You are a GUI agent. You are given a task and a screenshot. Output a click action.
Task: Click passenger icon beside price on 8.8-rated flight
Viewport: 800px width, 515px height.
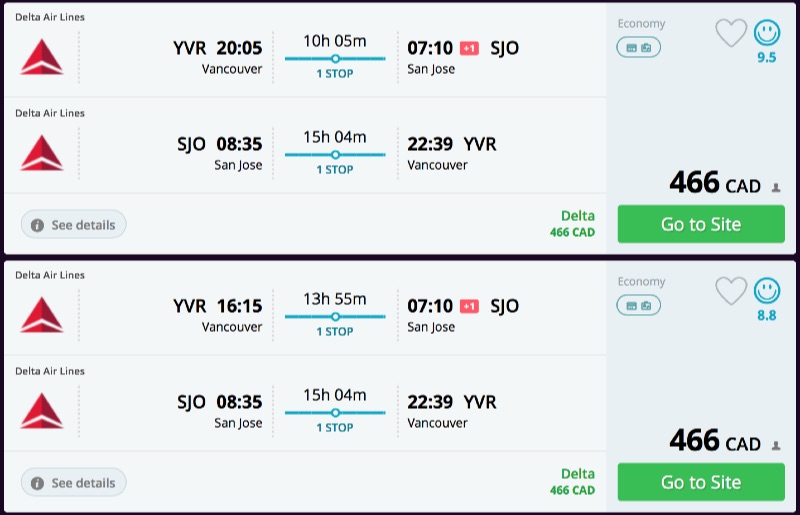click(x=775, y=445)
